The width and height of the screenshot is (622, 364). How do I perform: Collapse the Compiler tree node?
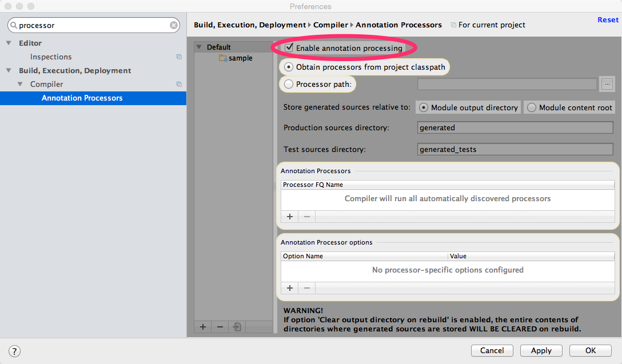pyautogui.click(x=20, y=84)
